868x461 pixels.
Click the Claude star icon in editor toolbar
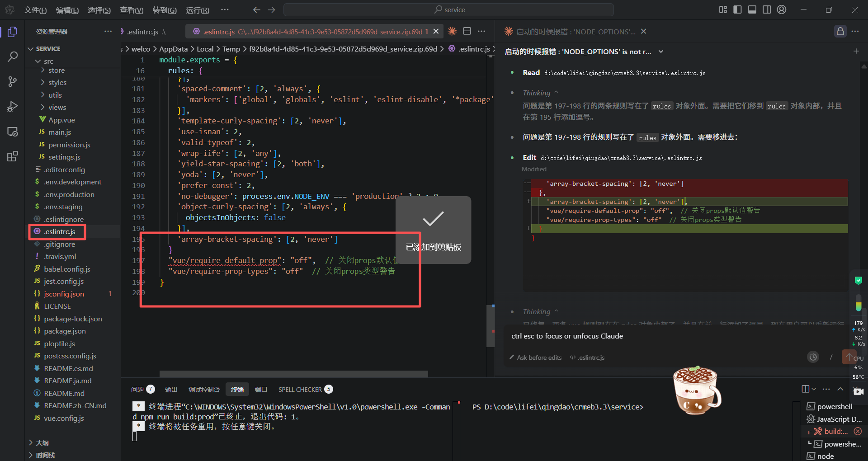452,31
